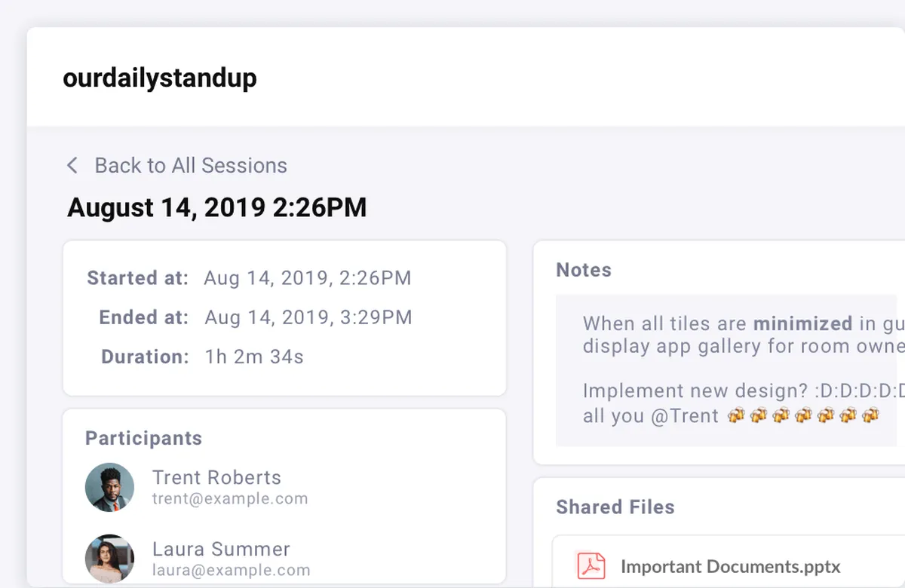The height and width of the screenshot is (588, 905).
Task: Click the Ended at time value
Action: (x=308, y=317)
